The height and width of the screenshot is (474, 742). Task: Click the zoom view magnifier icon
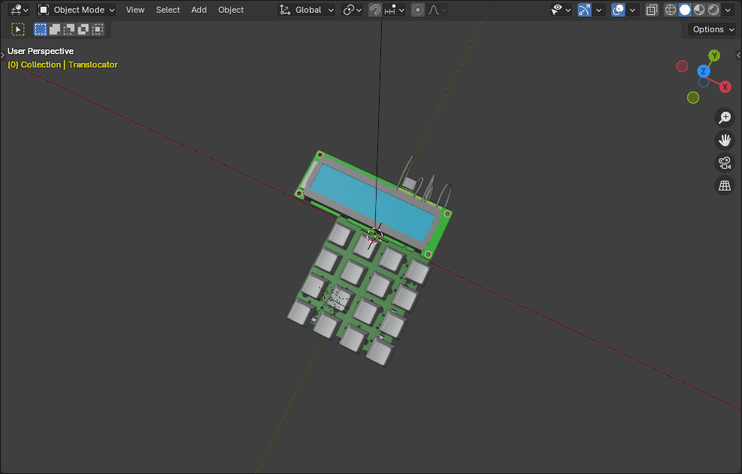coord(724,118)
